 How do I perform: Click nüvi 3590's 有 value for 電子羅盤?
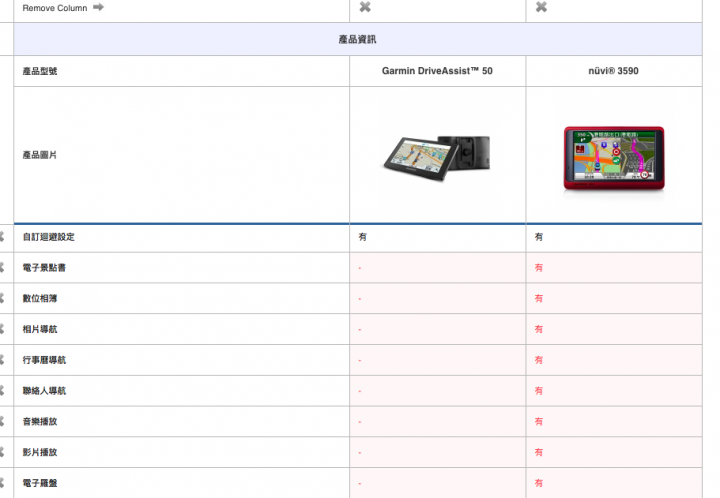coord(539,483)
